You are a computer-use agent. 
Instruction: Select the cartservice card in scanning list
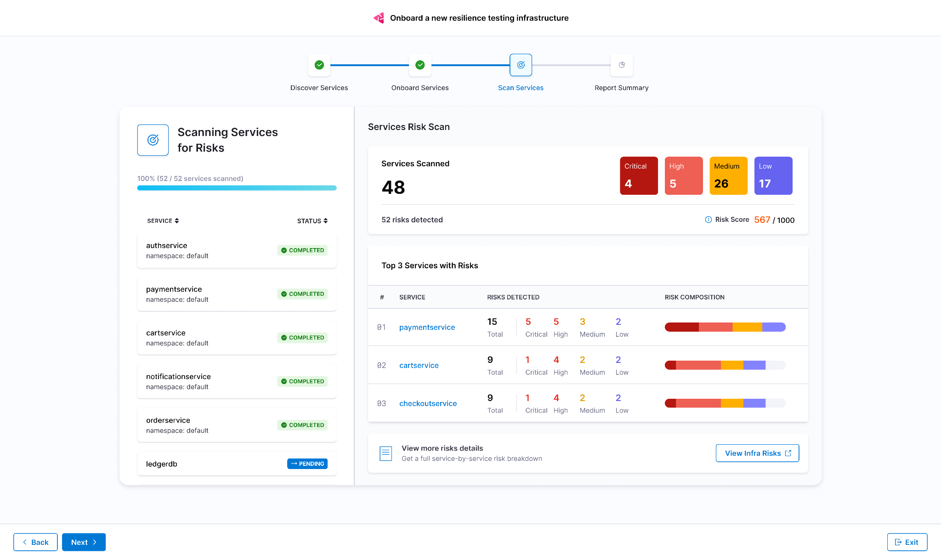click(x=237, y=338)
